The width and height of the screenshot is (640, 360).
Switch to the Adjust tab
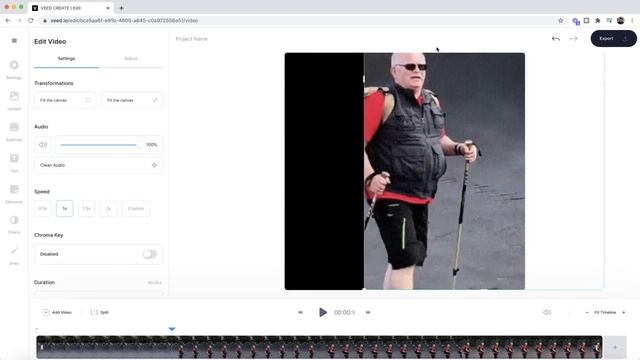(131, 59)
